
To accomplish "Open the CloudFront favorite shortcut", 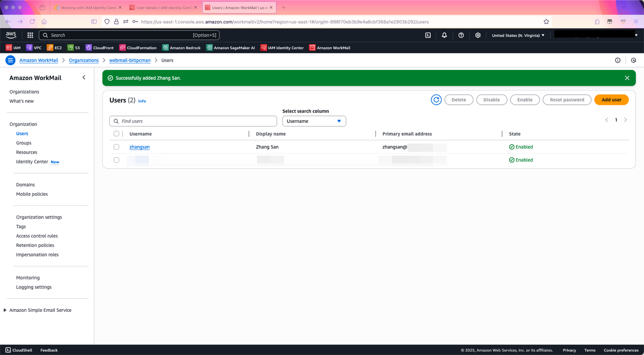I will [99, 48].
